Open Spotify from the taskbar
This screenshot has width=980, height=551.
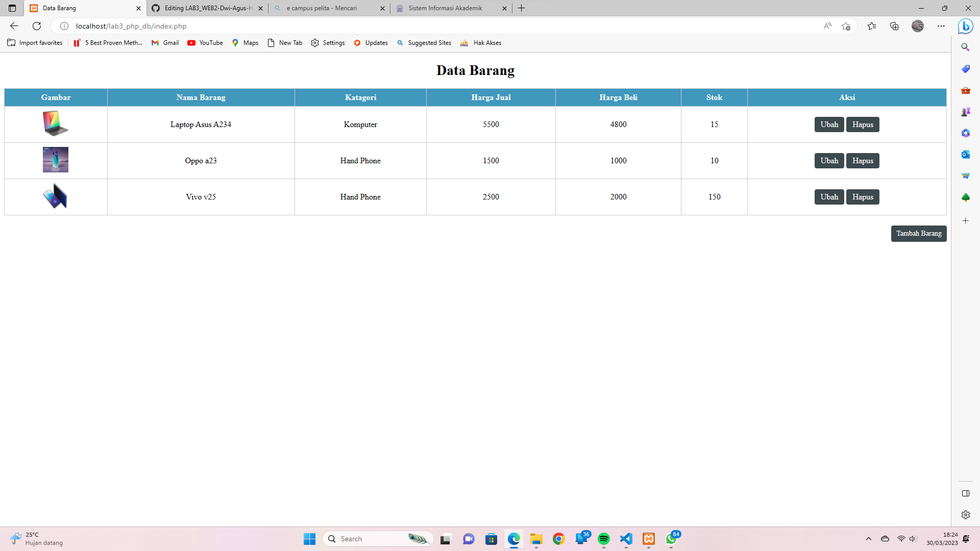coord(605,539)
